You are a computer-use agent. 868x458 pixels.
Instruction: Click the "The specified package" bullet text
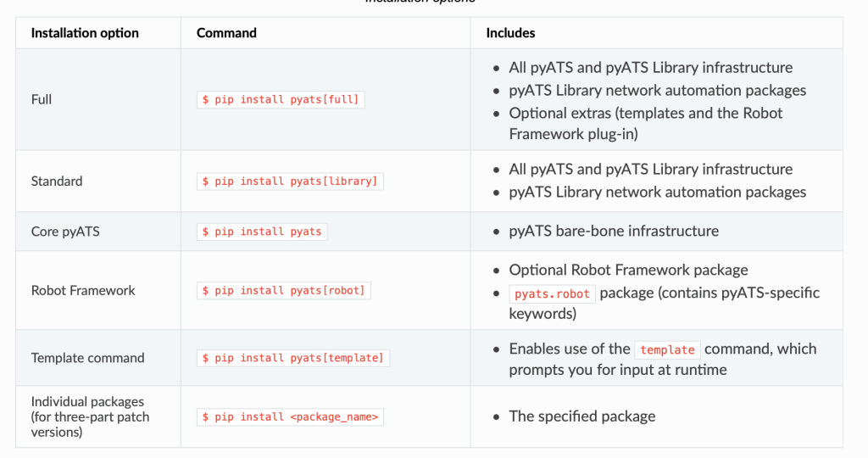pos(581,416)
